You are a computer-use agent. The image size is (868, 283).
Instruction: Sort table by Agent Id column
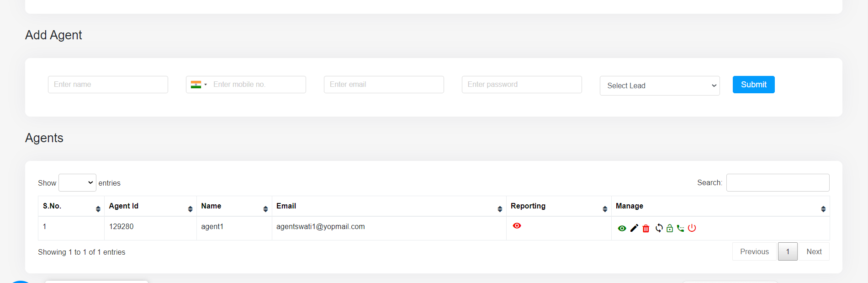(150, 206)
